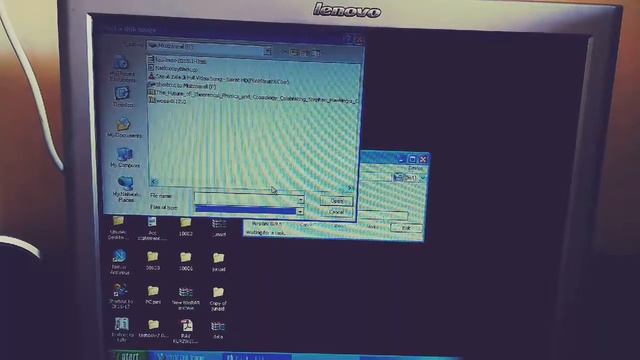Click the File name input field
The height and width of the screenshot is (360, 640).
point(246,198)
